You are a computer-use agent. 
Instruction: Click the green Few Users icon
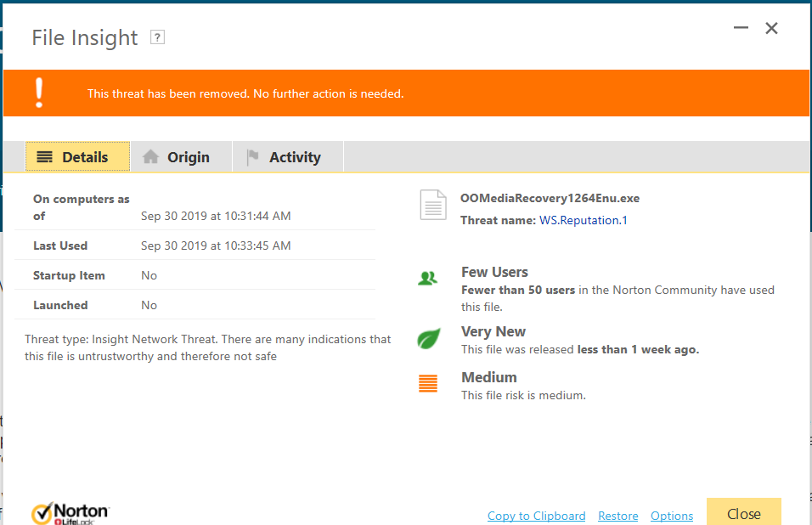428,278
